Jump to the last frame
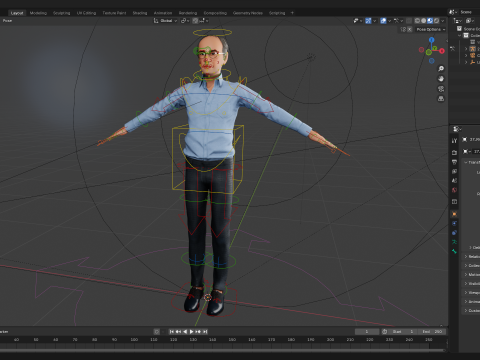Viewport: 480px width, 360px height. pos(205,332)
